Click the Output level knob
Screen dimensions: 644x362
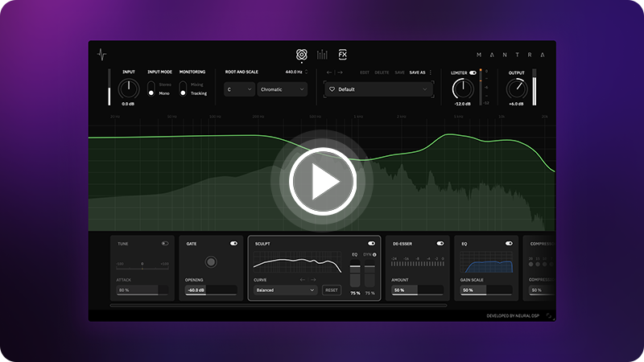coord(516,88)
